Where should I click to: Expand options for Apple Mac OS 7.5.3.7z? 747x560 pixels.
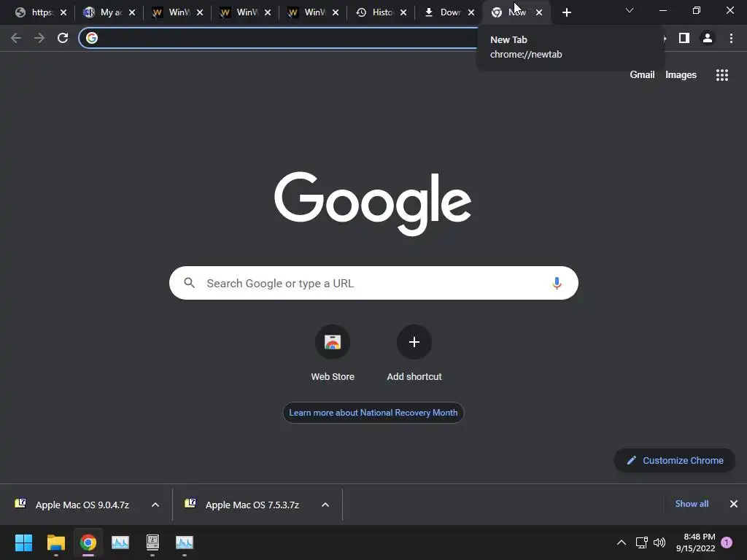tap(325, 505)
